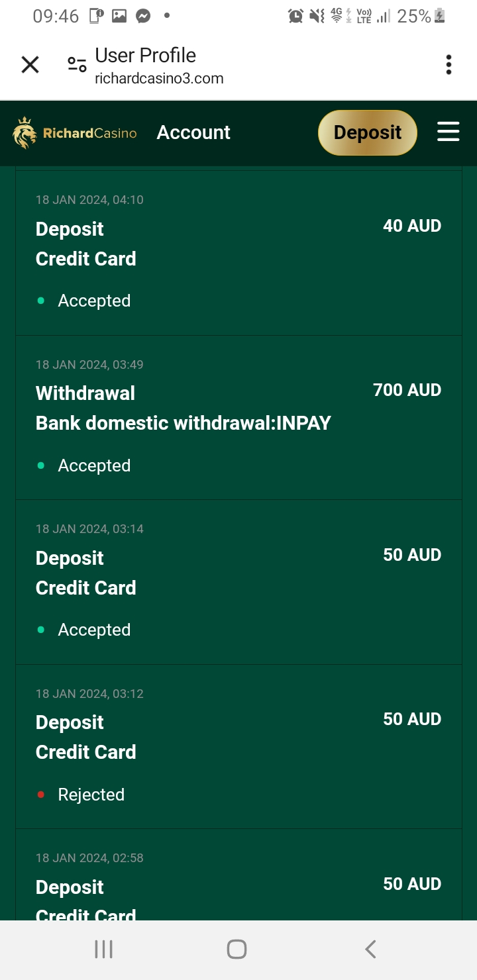Tap the Rejected status label
This screenshot has height=980, width=477.
(91, 795)
